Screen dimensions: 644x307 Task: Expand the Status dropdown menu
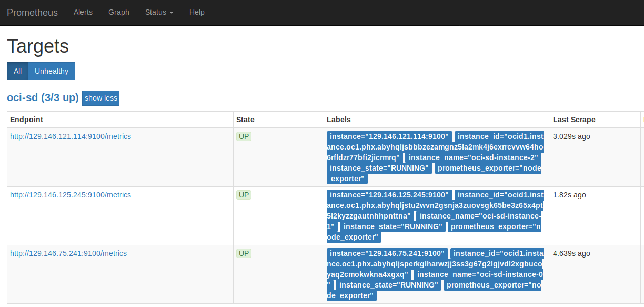point(159,12)
